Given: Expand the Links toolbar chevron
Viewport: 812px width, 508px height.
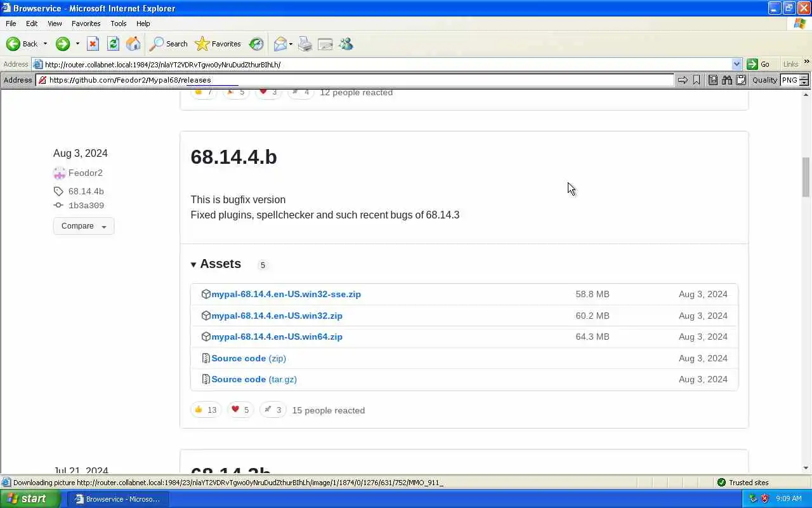Looking at the screenshot, I should click(x=806, y=62).
